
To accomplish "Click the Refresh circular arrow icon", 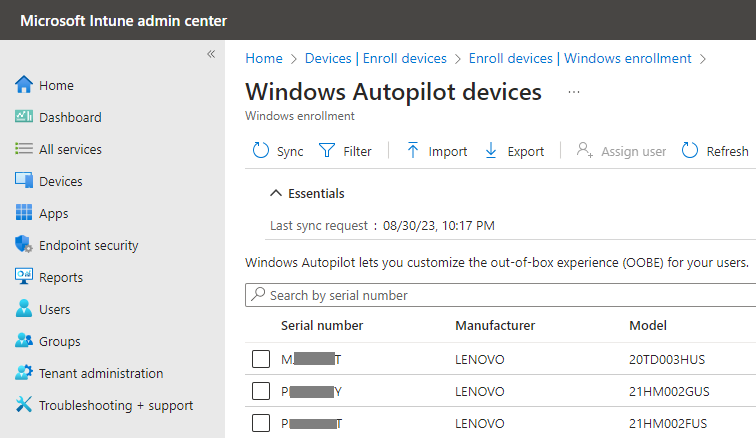I will click(x=690, y=151).
